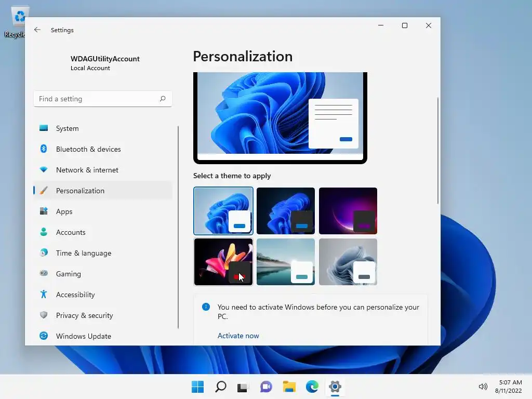Click the Settings gear on taskbar
Screen dimensions: 532x399
pyautogui.click(x=335, y=387)
